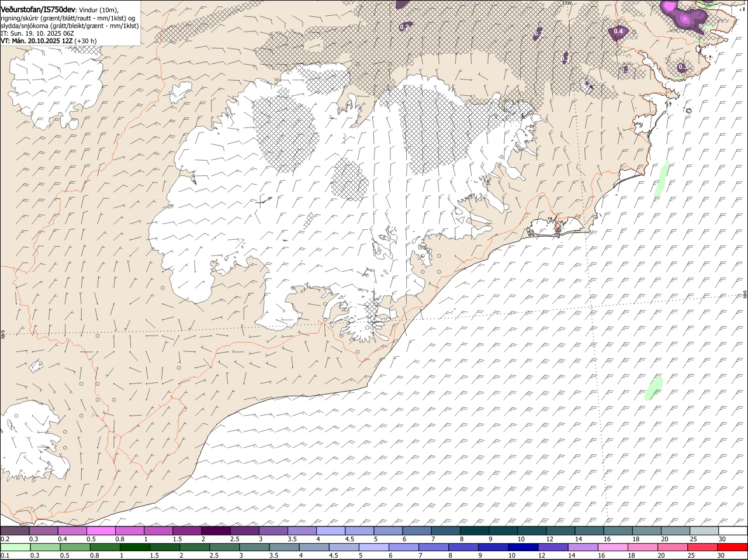Viewport: 748px width, 560px height.
Task: Click the '0.4' precipitation label on the map
Action: (x=618, y=31)
